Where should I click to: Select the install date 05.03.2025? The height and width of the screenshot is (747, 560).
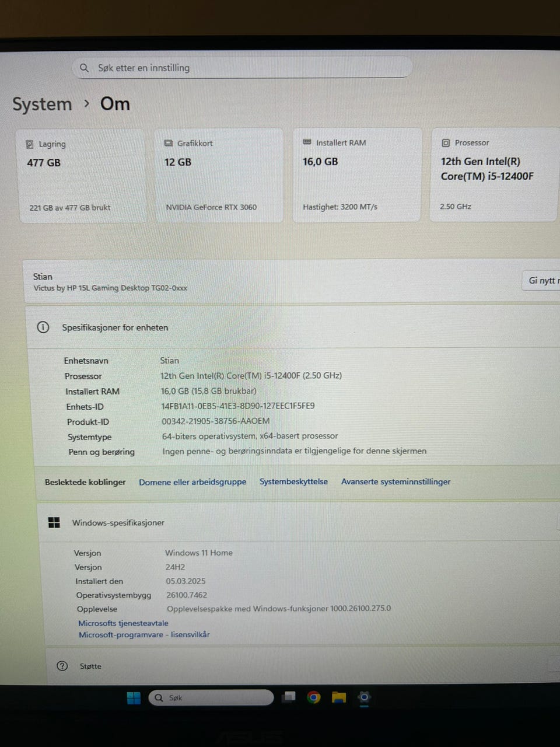tap(185, 581)
